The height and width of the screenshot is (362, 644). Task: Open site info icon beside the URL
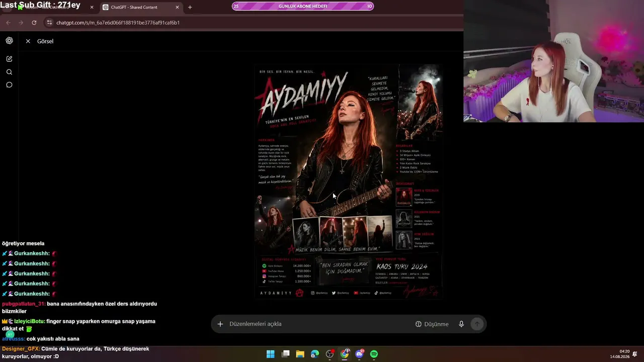49,23
